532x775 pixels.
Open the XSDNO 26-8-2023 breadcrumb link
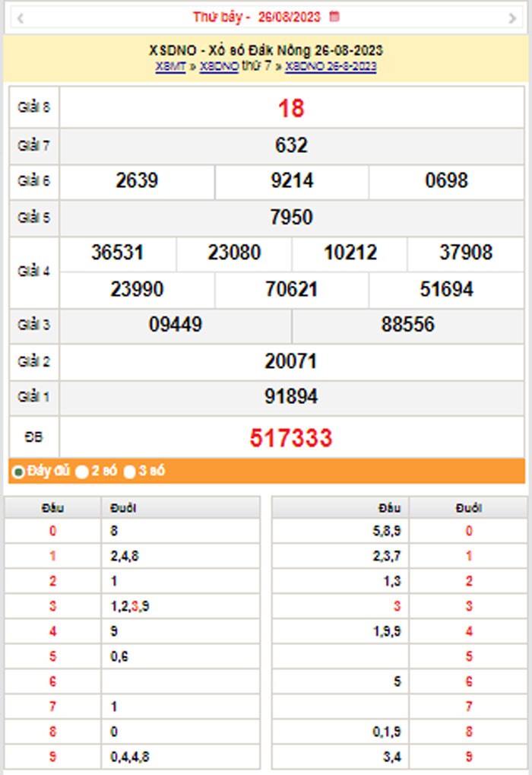(x=331, y=66)
